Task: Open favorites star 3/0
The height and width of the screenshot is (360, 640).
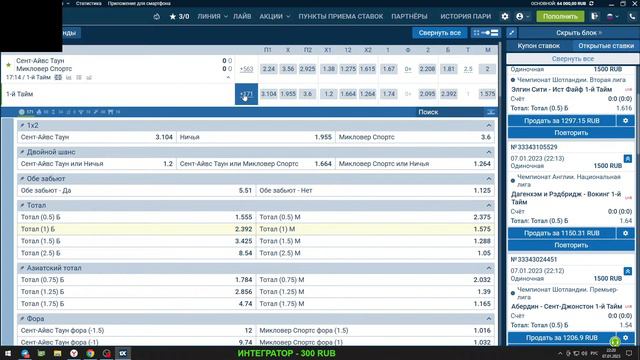Action: (x=180, y=16)
